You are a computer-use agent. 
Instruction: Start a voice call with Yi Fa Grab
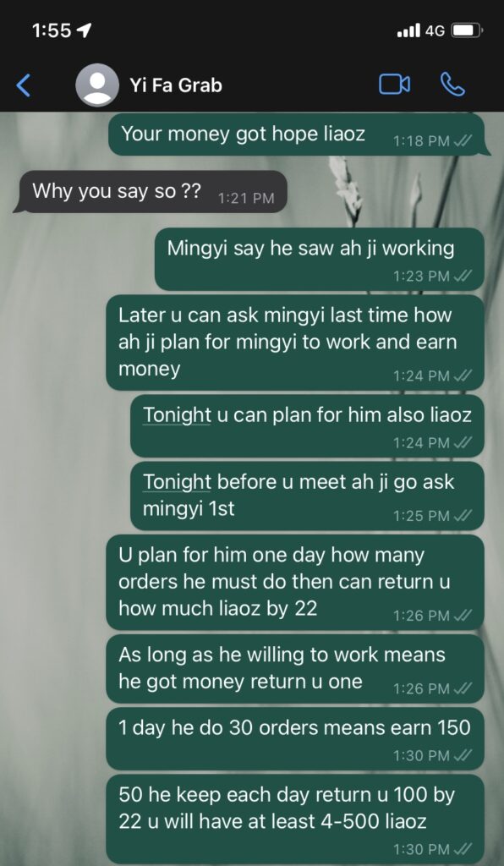[452, 85]
